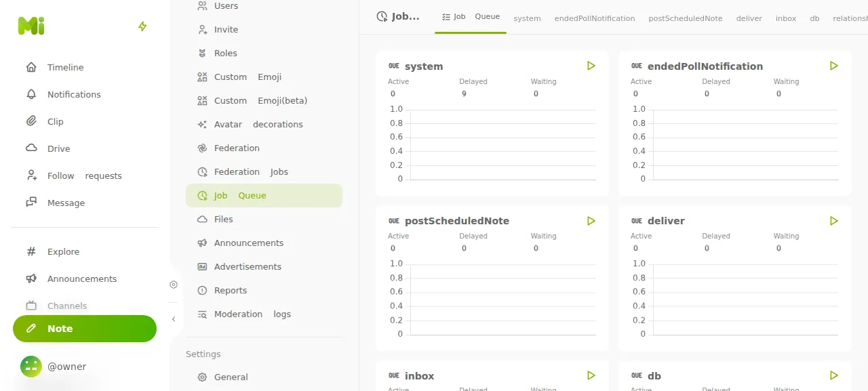The image size is (868, 391).
Task: Switch to the db tab
Action: [814, 18]
